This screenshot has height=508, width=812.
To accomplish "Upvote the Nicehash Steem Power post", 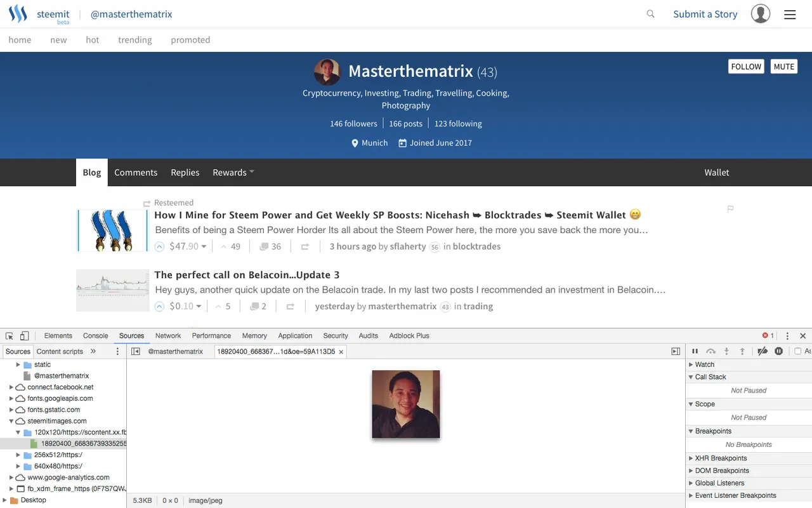I will pyautogui.click(x=160, y=246).
